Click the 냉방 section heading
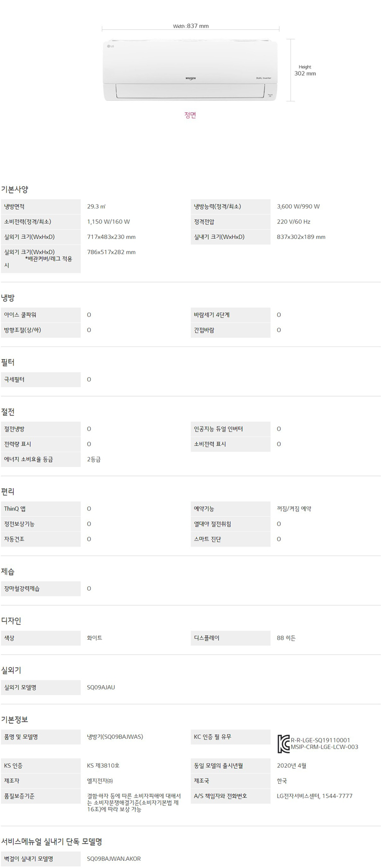The image size is (381, 868). tap(8, 297)
